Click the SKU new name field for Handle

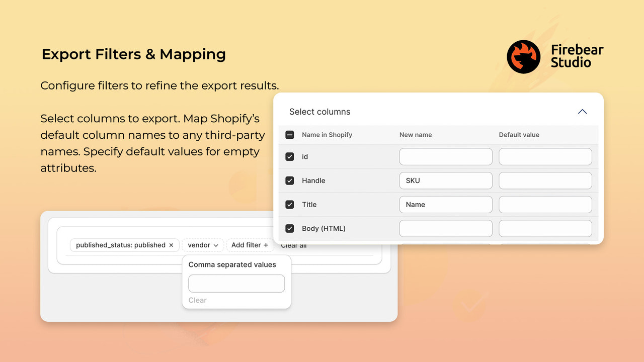coord(445,180)
